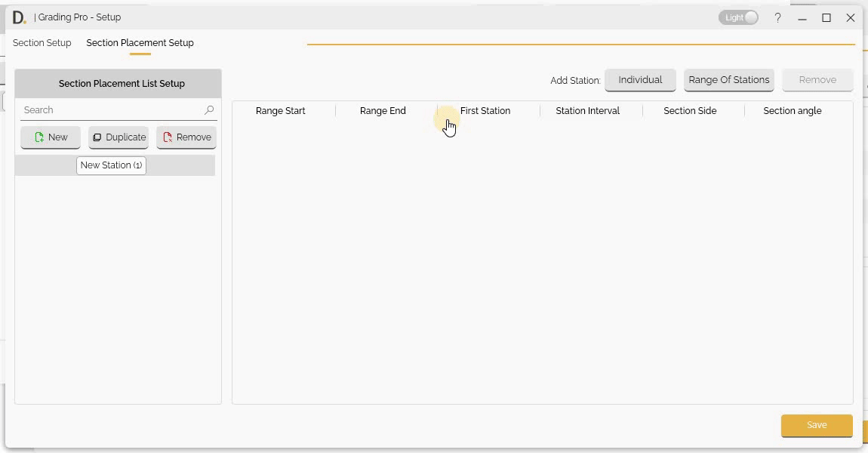Image resolution: width=868 pixels, height=453 pixels.
Task: Remove the selected placement list item
Action: pos(186,137)
